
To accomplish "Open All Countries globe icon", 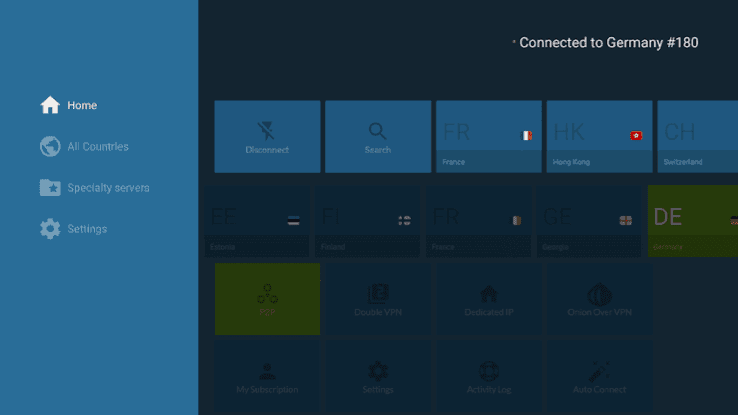I will click(50, 147).
